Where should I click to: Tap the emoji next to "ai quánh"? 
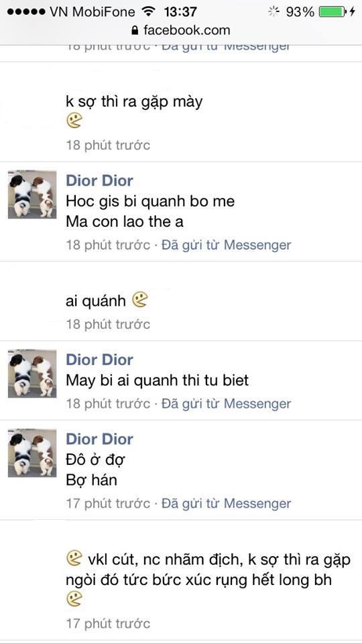(140, 300)
